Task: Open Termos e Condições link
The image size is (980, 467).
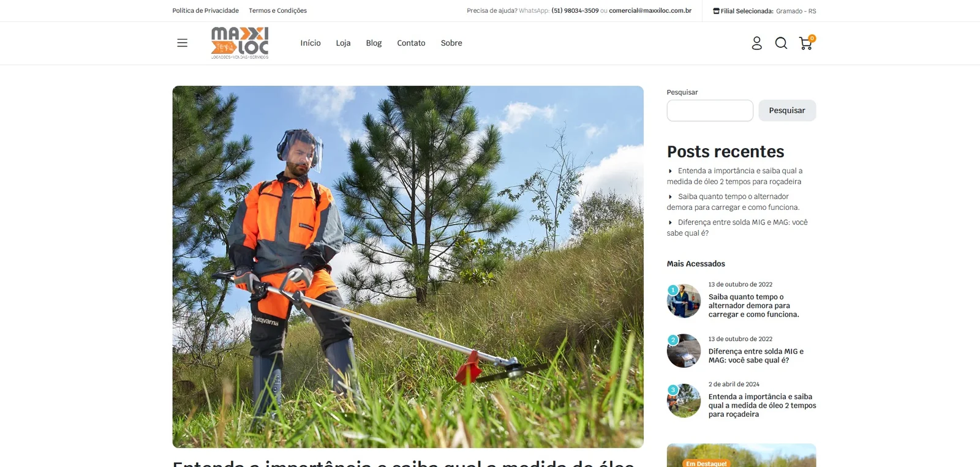Action: pos(277,10)
